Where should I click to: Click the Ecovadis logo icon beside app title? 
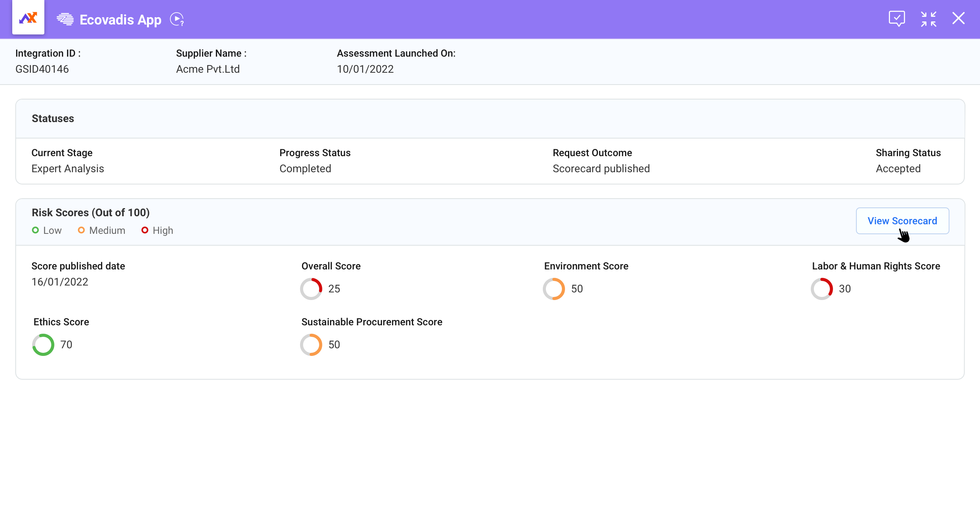pos(65,19)
